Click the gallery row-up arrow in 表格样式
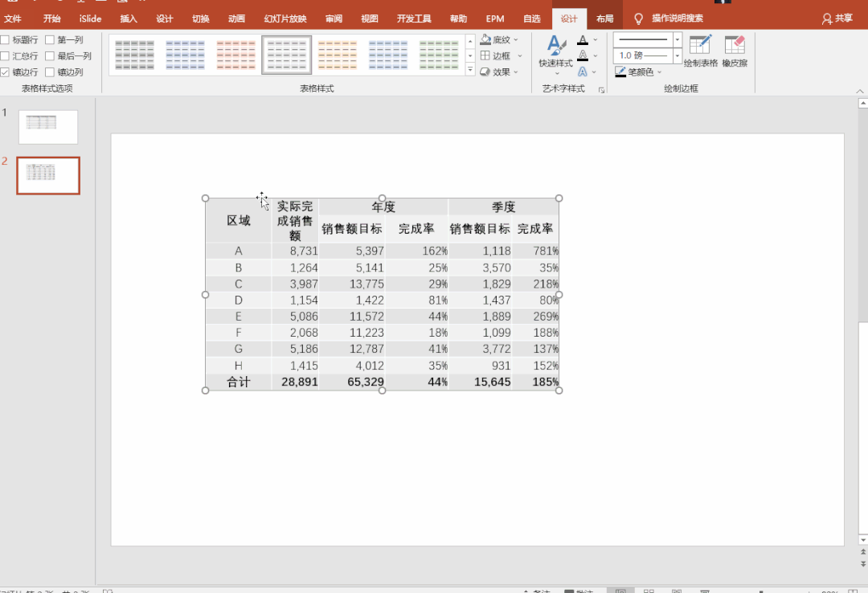 point(470,41)
